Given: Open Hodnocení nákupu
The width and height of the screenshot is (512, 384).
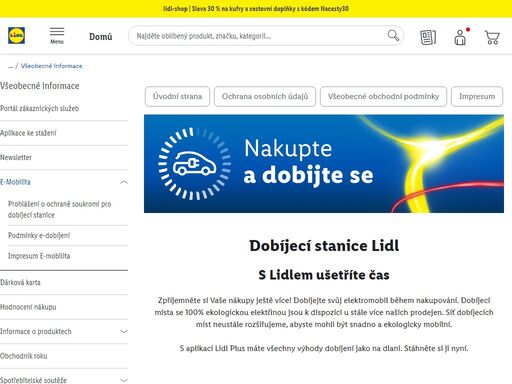Looking at the screenshot, I should pos(28,307).
